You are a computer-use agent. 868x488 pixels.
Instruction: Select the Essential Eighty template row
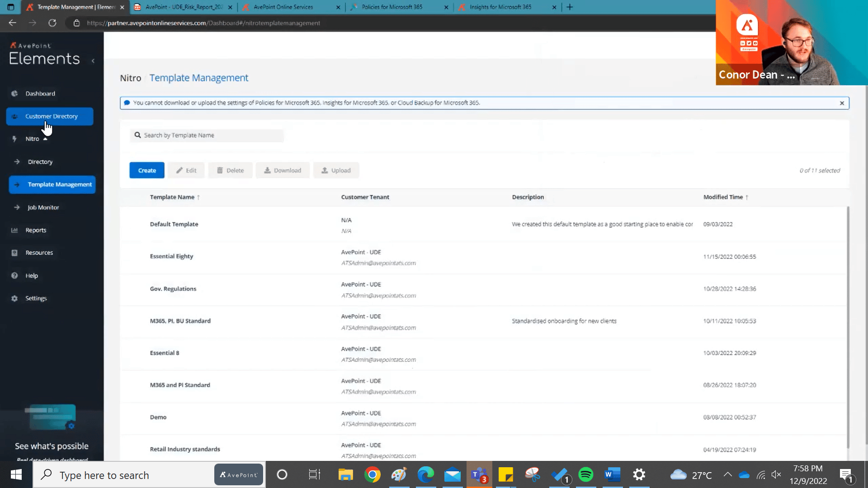pyautogui.click(x=172, y=256)
